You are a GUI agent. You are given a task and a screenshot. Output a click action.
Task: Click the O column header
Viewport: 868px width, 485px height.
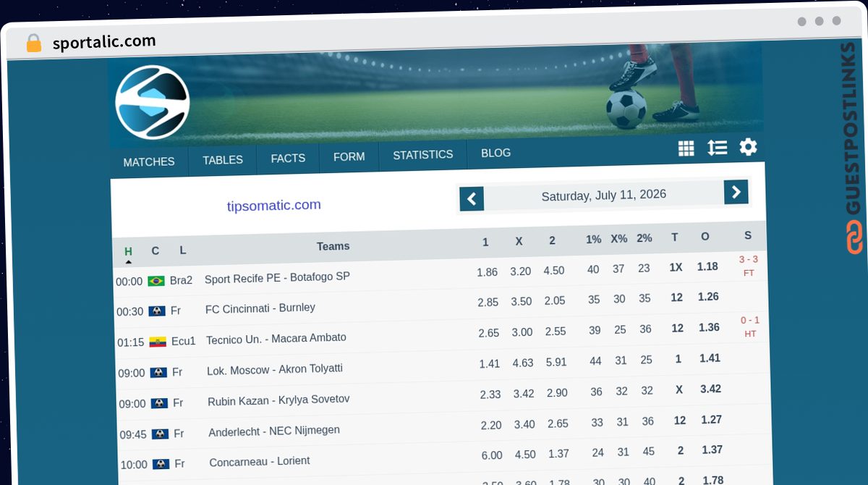tap(705, 237)
